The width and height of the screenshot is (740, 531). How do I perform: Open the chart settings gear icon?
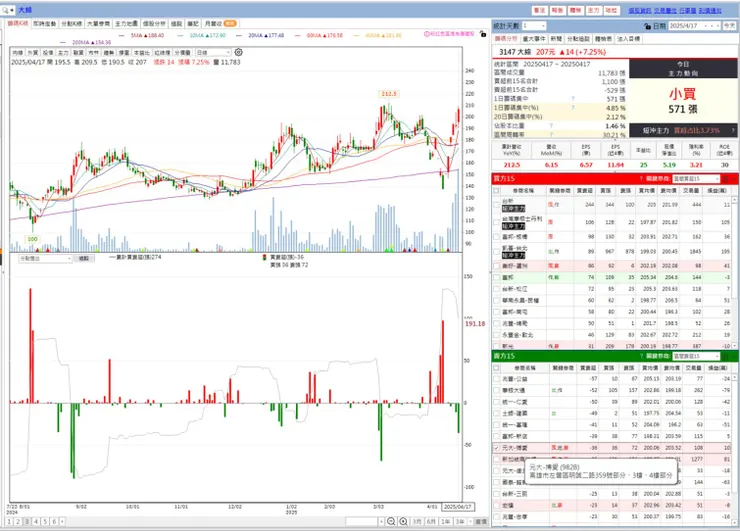238,52
